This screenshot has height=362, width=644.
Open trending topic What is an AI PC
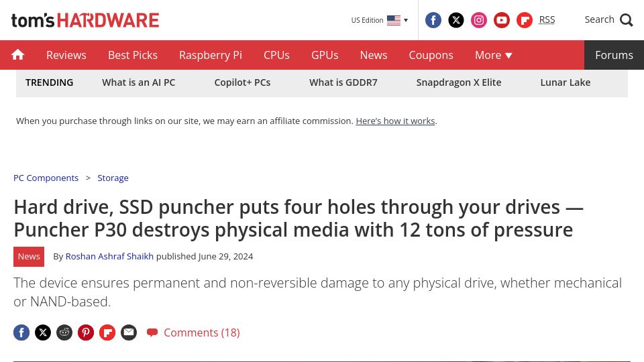[138, 82]
